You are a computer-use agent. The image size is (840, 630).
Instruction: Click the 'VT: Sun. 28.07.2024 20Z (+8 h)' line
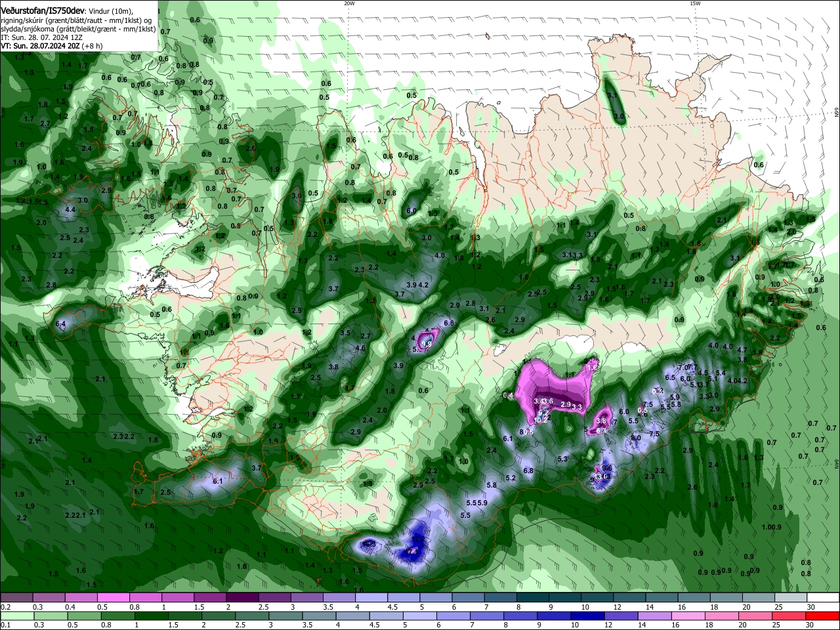(x=52, y=46)
